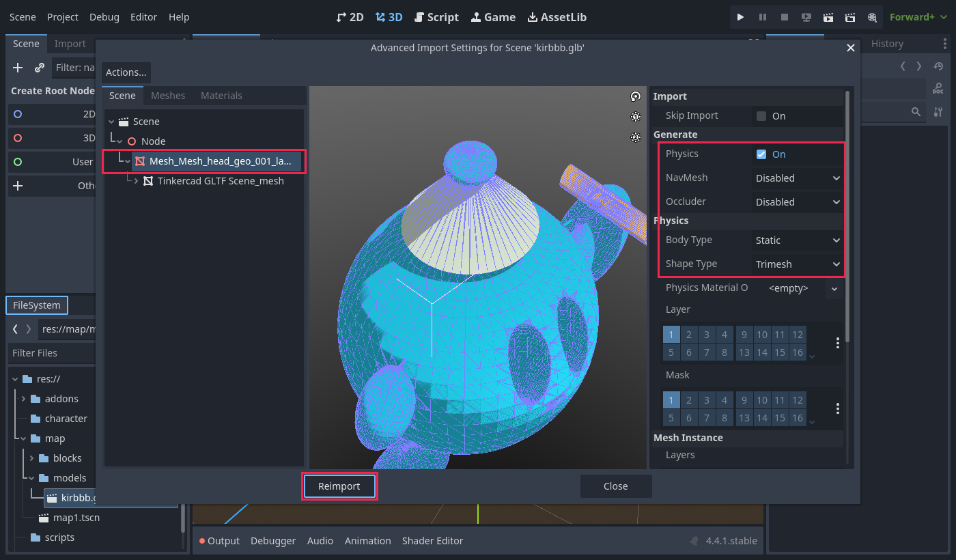Open the documentation search DOC icon
The height and width of the screenshot is (560, 956).
(x=938, y=89)
